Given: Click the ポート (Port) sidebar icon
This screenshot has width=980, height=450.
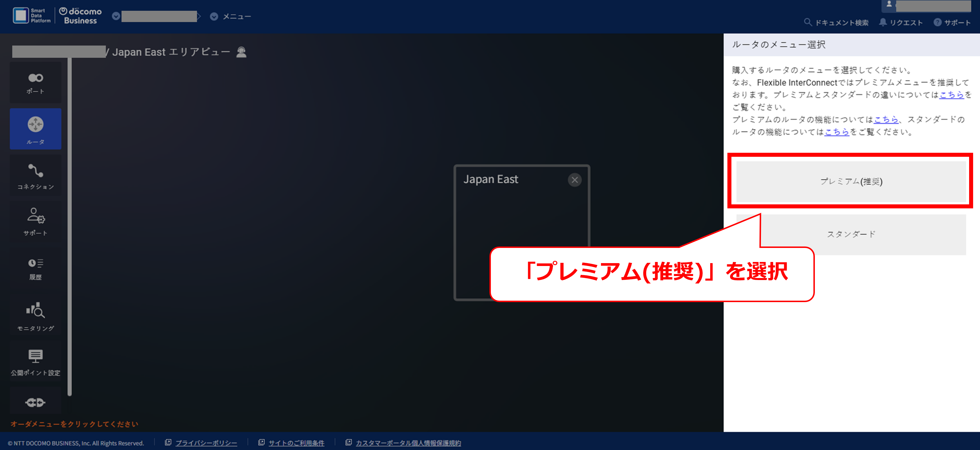Looking at the screenshot, I should coord(35,83).
